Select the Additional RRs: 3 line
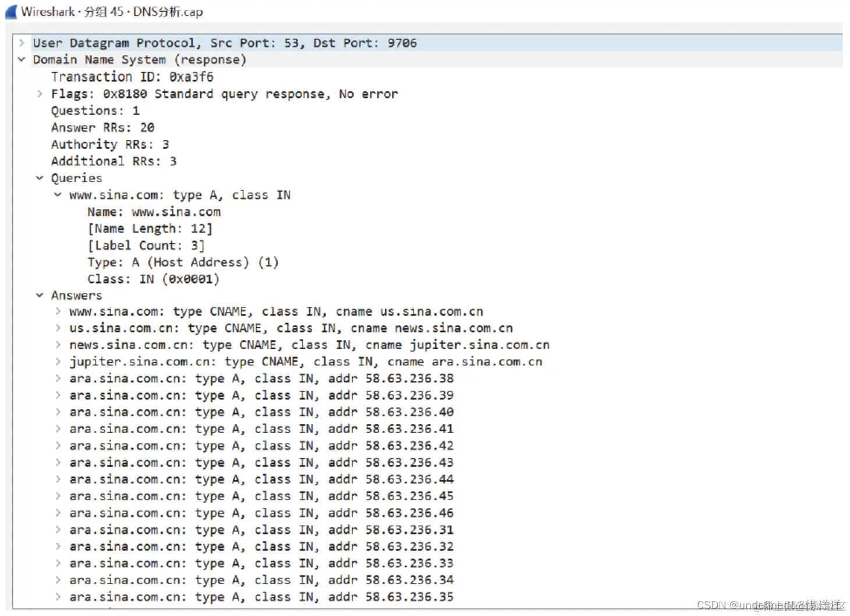The width and height of the screenshot is (850, 616). click(114, 161)
